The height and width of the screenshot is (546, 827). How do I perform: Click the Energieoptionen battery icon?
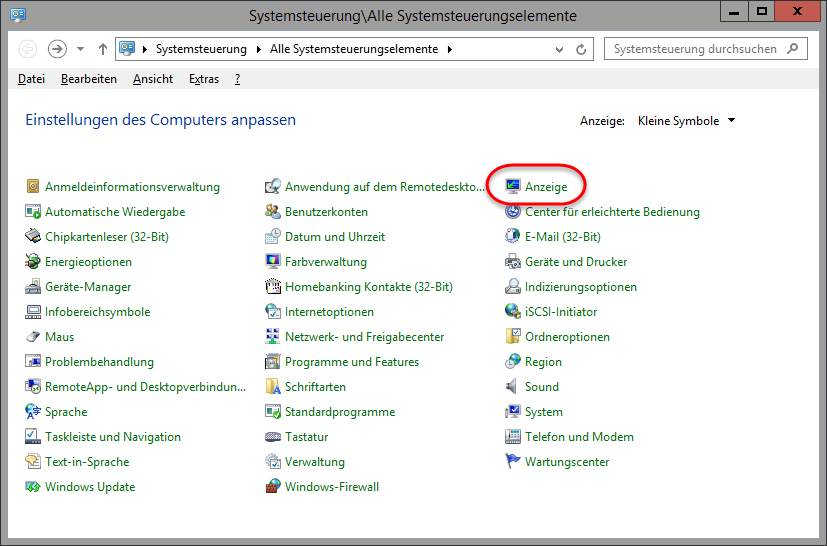tap(33, 261)
